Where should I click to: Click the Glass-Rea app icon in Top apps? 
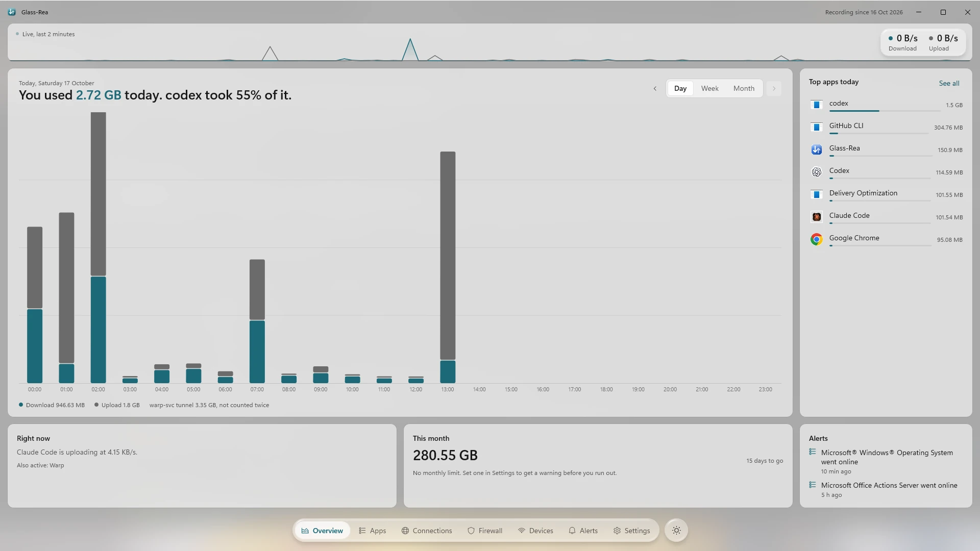816,149
